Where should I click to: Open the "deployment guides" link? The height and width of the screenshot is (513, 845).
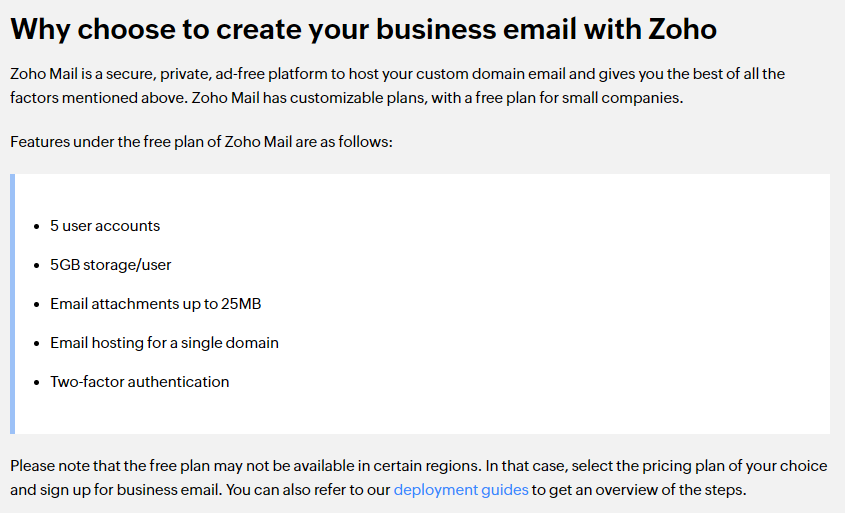(x=461, y=490)
